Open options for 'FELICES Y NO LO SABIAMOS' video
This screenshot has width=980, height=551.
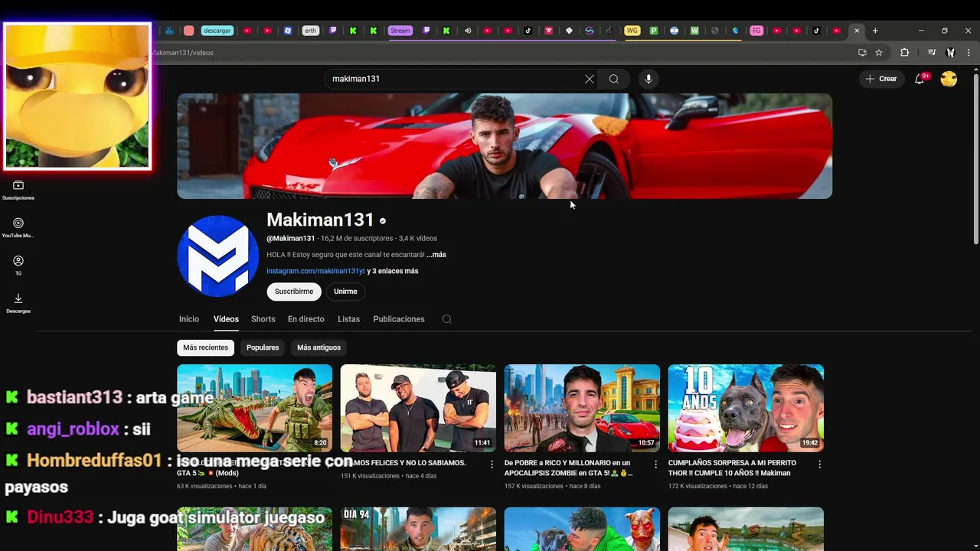tap(492, 465)
